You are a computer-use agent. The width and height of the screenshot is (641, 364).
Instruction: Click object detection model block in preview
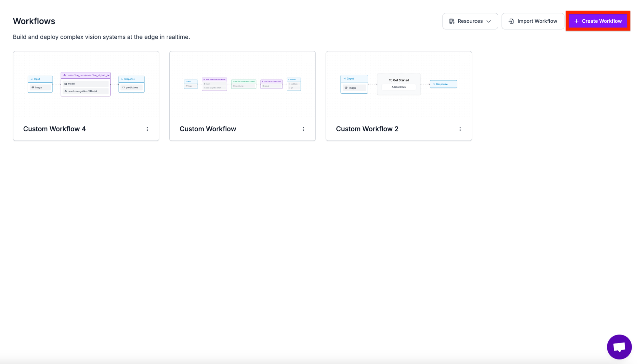85,84
